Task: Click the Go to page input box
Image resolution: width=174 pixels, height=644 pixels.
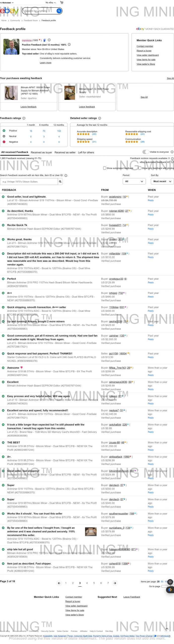Action: (x=164, y=586)
